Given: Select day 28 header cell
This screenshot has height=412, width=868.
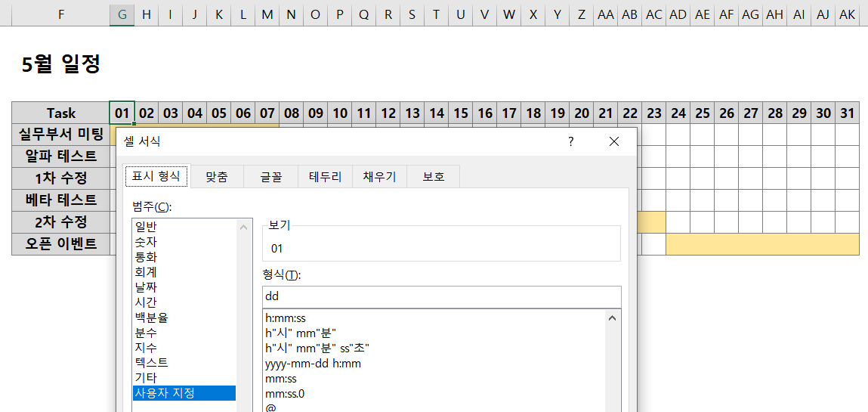Looking at the screenshot, I should point(774,113).
